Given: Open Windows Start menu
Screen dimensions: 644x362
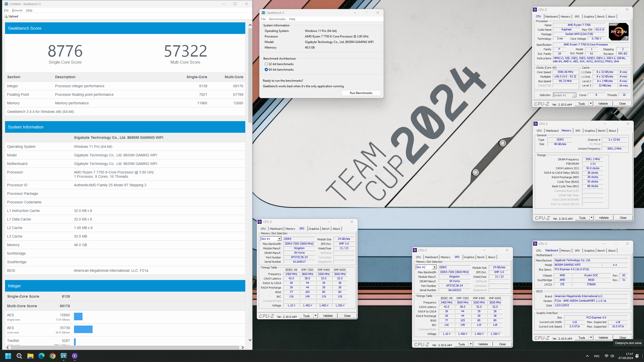Looking at the screenshot, I should point(8,356).
